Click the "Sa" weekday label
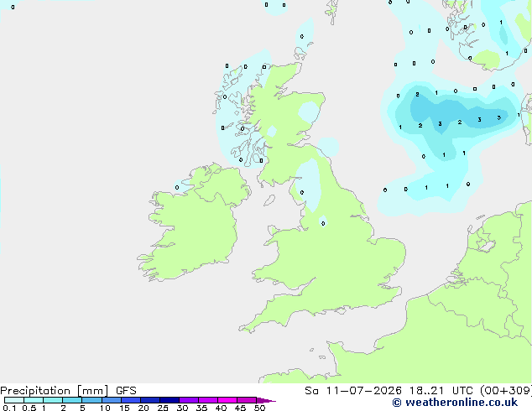 (x=311, y=391)
